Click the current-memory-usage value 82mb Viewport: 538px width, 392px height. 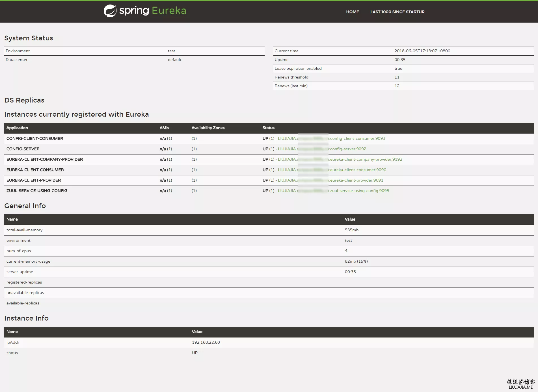coord(356,261)
